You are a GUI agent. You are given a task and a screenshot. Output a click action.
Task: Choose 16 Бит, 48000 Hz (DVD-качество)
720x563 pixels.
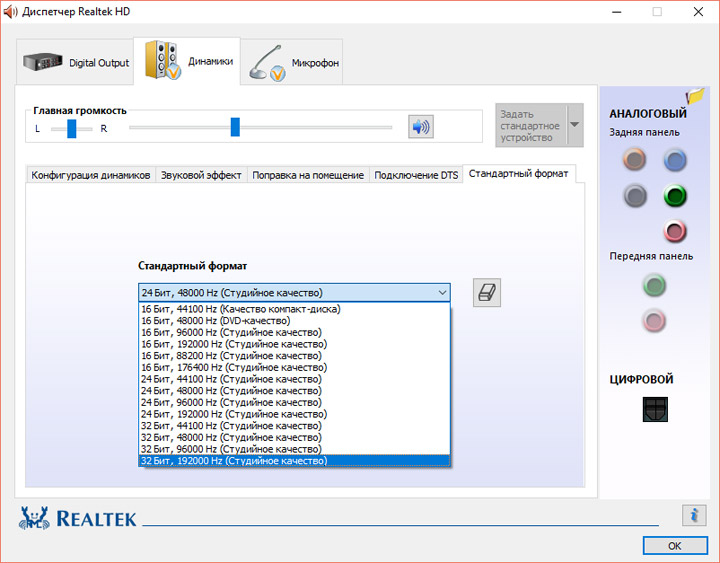pos(294,321)
